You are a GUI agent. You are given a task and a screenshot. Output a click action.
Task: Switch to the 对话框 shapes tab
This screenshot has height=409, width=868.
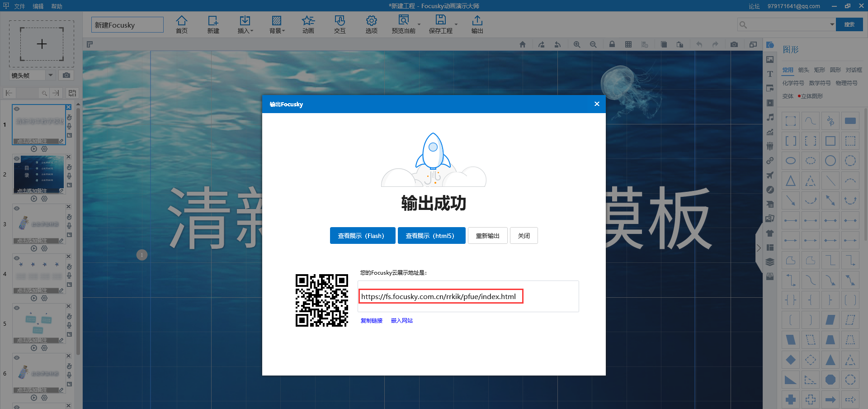click(x=854, y=70)
